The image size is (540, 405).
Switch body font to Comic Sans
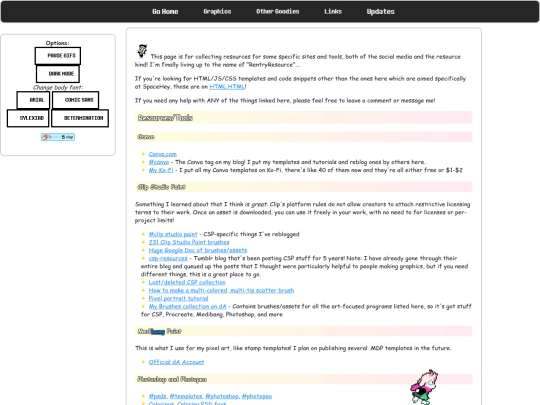pos(76,100)
